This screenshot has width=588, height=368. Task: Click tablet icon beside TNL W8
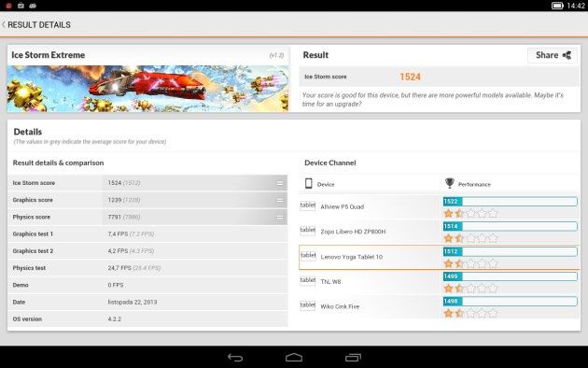(307, 280)
